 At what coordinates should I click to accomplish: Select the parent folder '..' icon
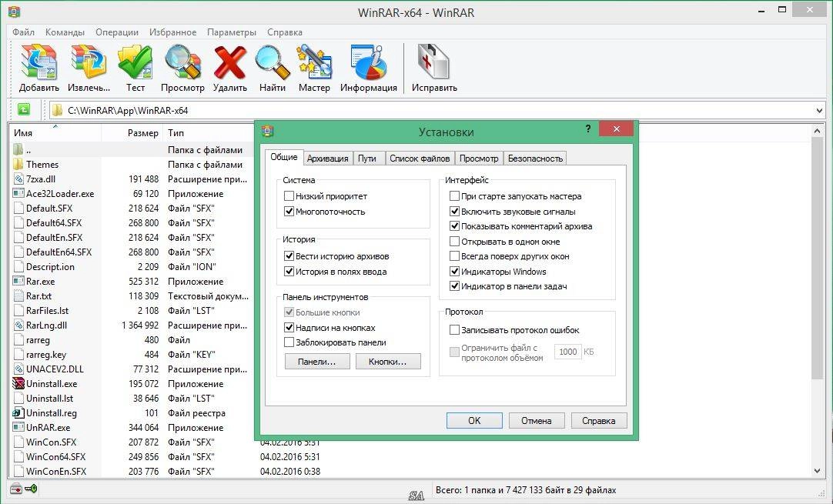click(18, 150)
